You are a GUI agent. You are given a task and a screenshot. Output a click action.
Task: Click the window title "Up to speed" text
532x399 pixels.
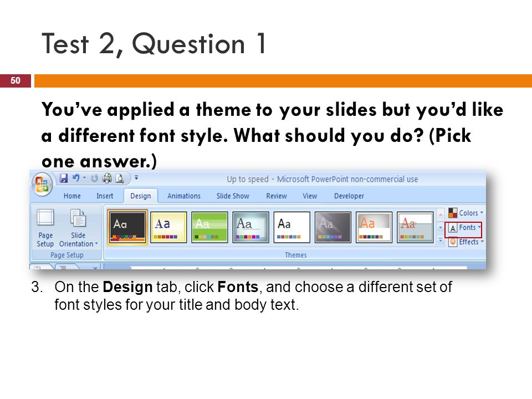point(247,180)
